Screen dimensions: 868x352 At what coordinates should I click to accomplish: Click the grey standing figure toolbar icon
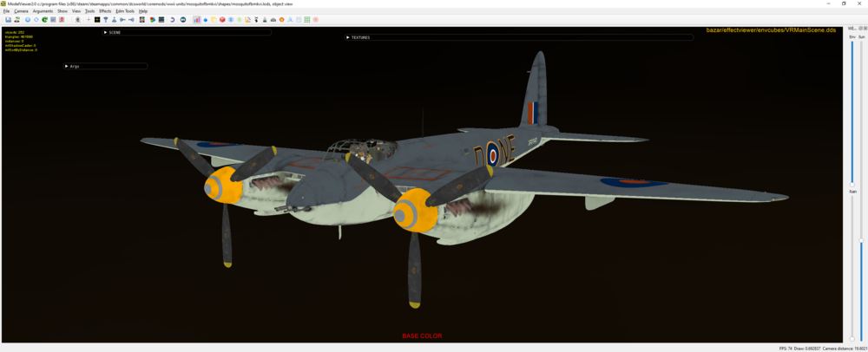(78, 19)
